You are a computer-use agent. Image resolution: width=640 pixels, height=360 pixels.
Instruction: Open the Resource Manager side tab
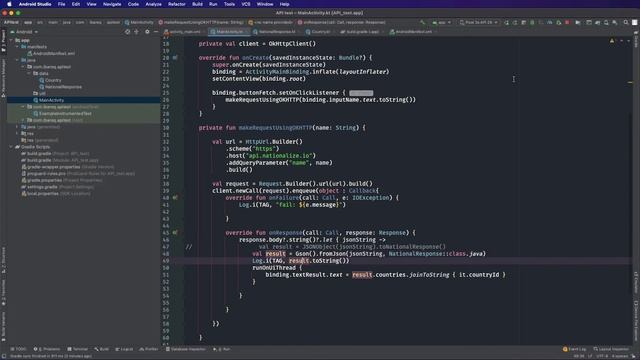pos(3,78)
